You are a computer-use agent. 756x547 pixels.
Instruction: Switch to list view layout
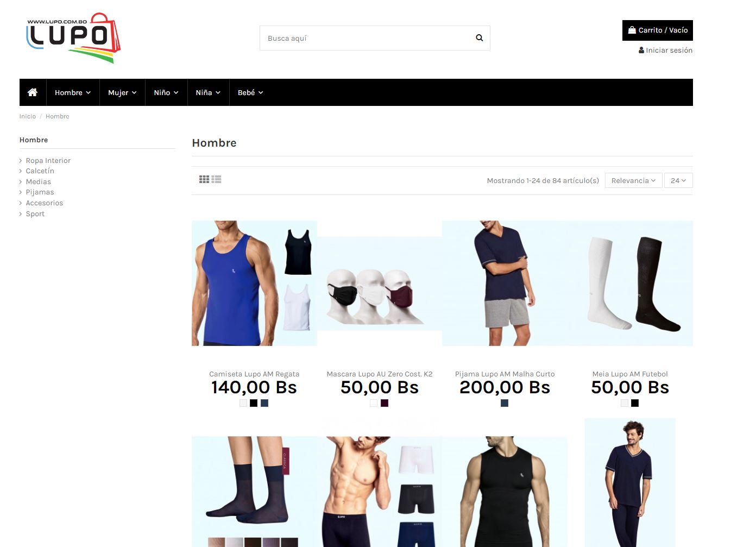(x=217, y=179)
